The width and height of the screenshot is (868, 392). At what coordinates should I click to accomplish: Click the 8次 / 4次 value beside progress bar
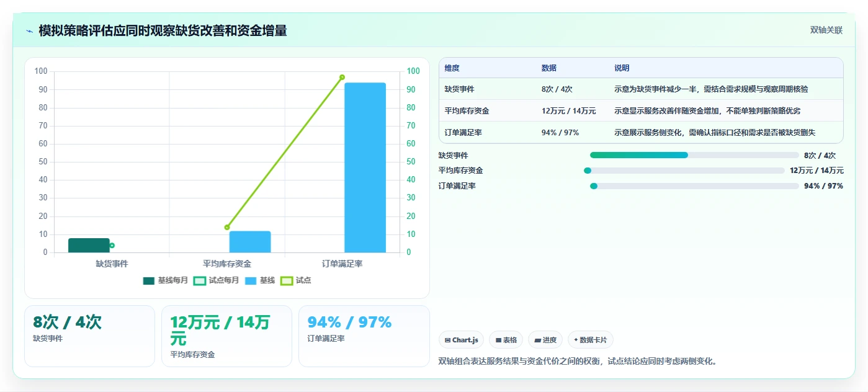[x=820, y=156]
